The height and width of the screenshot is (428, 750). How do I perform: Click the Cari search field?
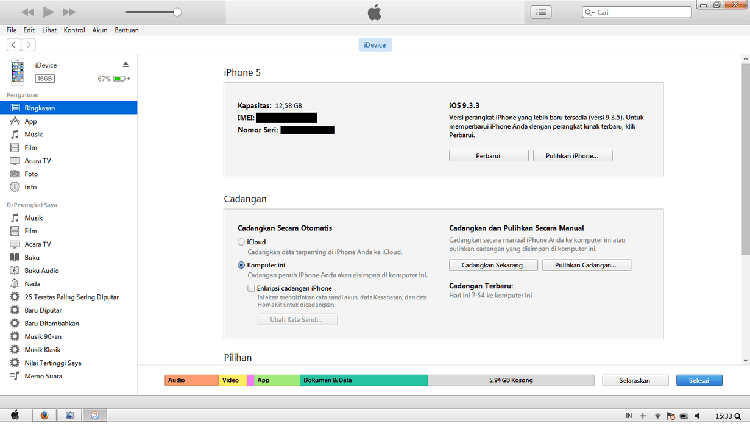637,12
